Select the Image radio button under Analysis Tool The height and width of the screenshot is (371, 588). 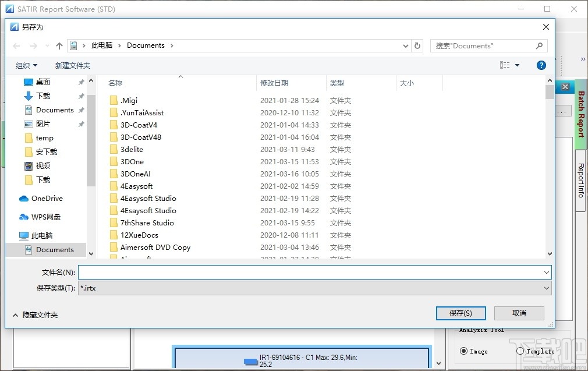point(465,351)
